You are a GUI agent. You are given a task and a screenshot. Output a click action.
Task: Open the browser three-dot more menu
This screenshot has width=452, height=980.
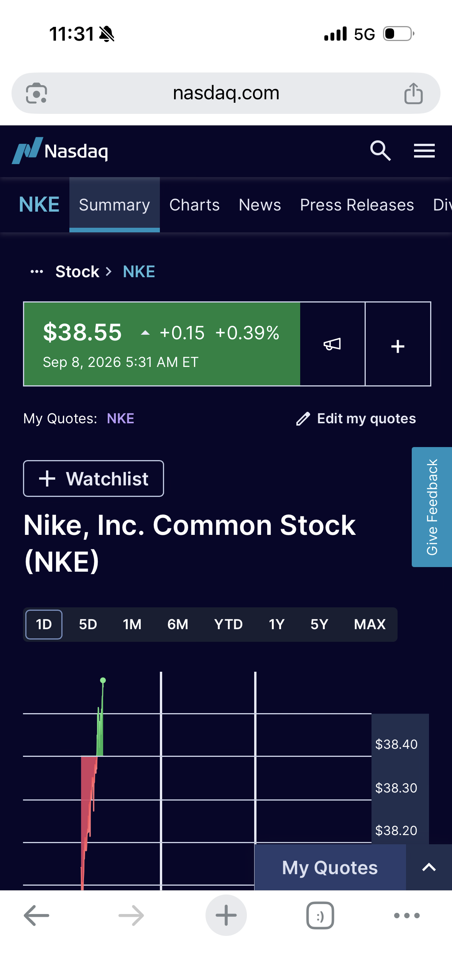(x=407, y=915)
